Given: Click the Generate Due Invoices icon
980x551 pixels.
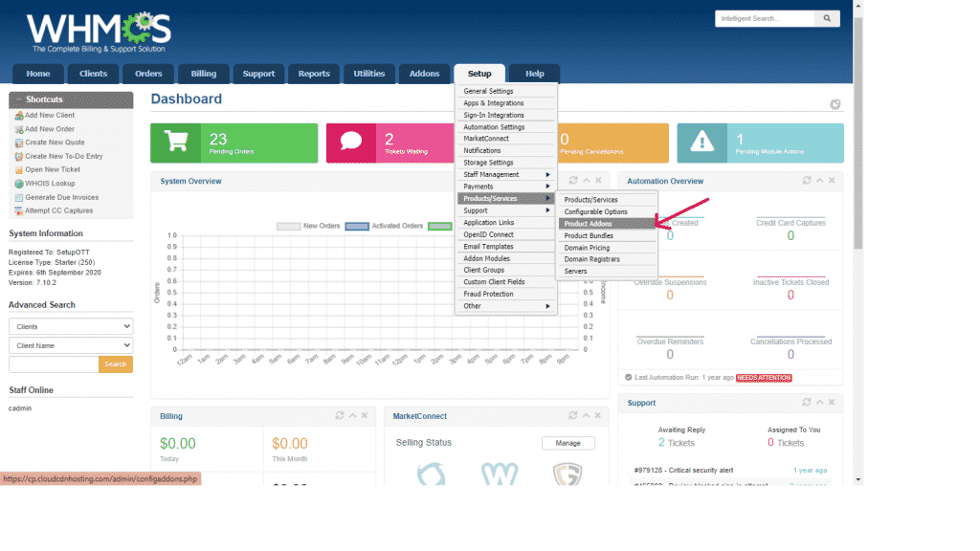Looking at the screenshot, I should pos(19,197).
